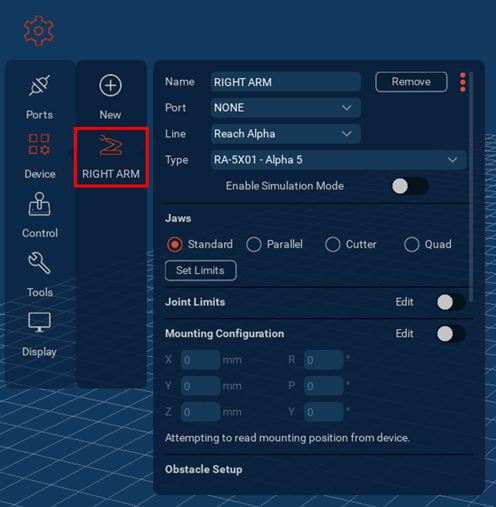This screenshot has height=507, width=496.
Task: Open the three-dot options menu beside Remove
Action: pos(463,82)
